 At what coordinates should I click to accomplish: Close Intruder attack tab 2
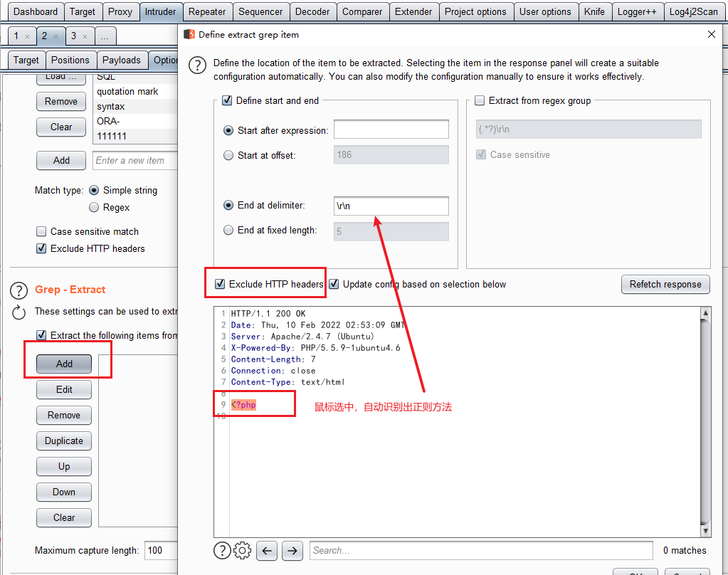pyautogui.click(x=56, y=36)
